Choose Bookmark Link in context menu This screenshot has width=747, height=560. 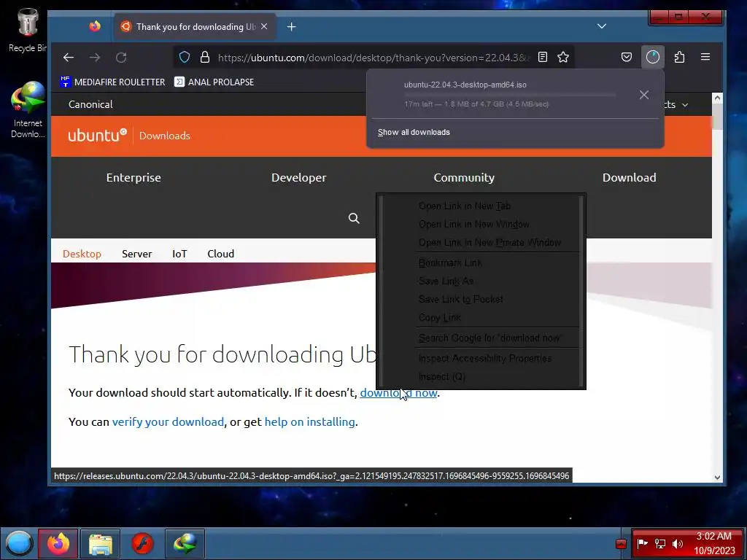[x=481, y=262]
